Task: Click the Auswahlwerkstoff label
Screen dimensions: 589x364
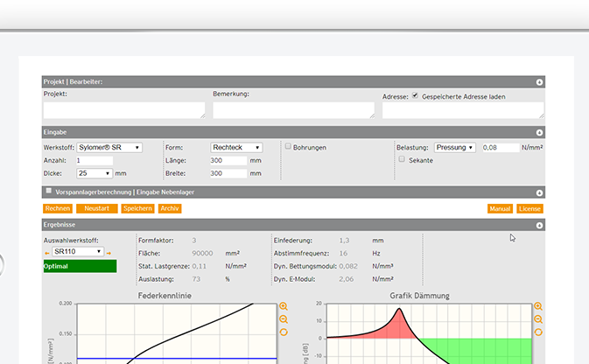Action: [71, 241]
